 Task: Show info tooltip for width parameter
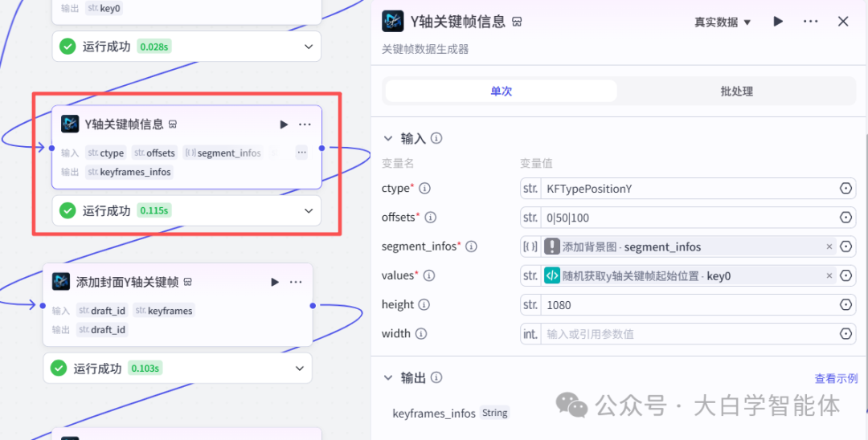pyautogui.click(x=420, y=333)
